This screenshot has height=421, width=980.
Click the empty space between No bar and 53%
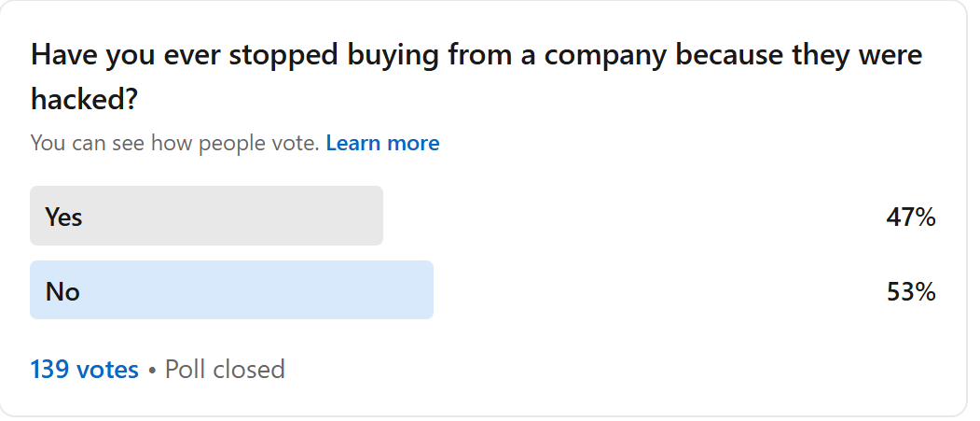pos(656,290)
